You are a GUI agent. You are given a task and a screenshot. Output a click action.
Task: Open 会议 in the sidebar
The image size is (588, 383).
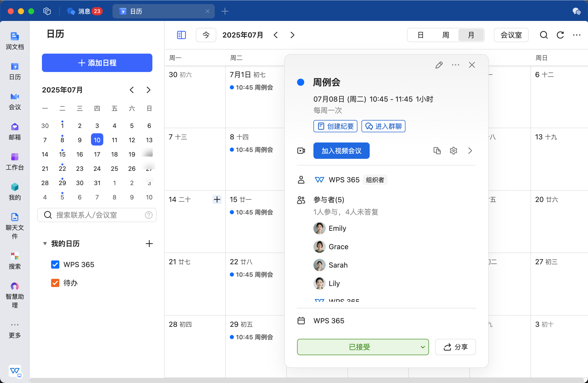tap(15, 102)
